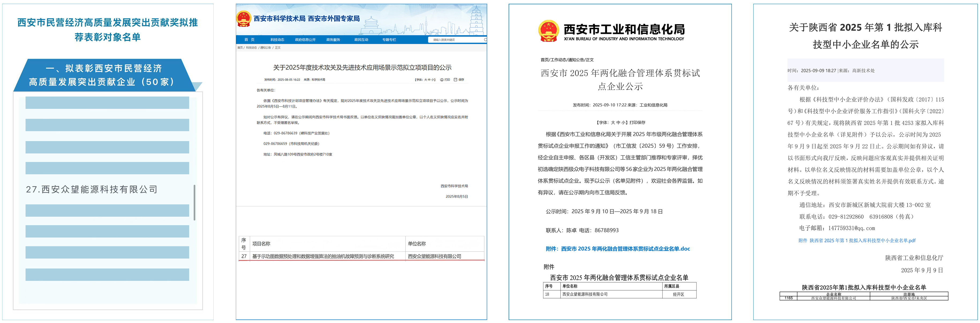980x323 pixels.
Task: Go to 政务服务 in the navigation bar
Action: pos(333,40)
